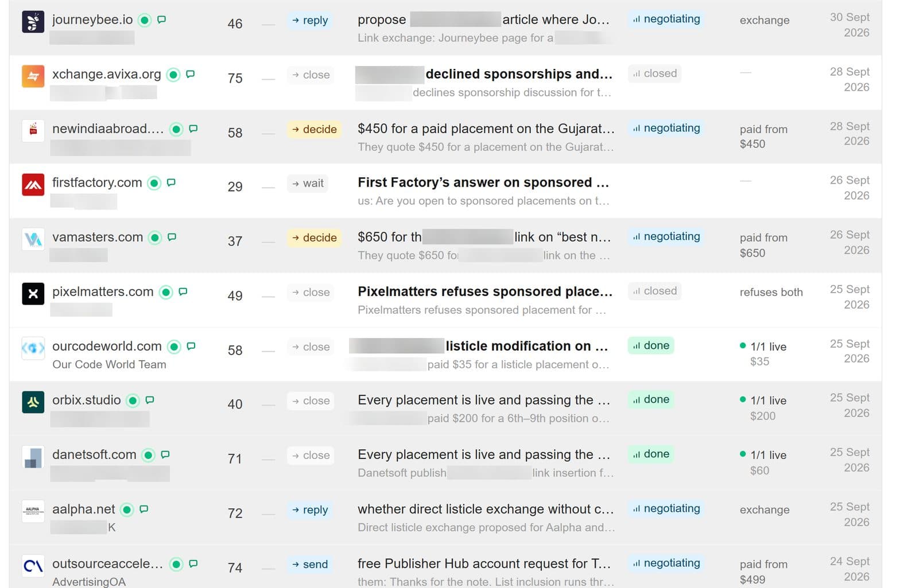Select the send action for outsourceaccelerator

click(x=310, y=564)
